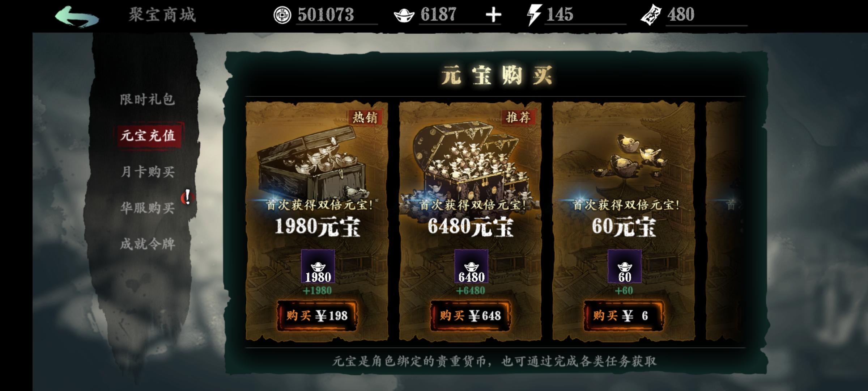Click the lightning energy icon
This screenshot has width=868, height=391.
pos(534,15)
